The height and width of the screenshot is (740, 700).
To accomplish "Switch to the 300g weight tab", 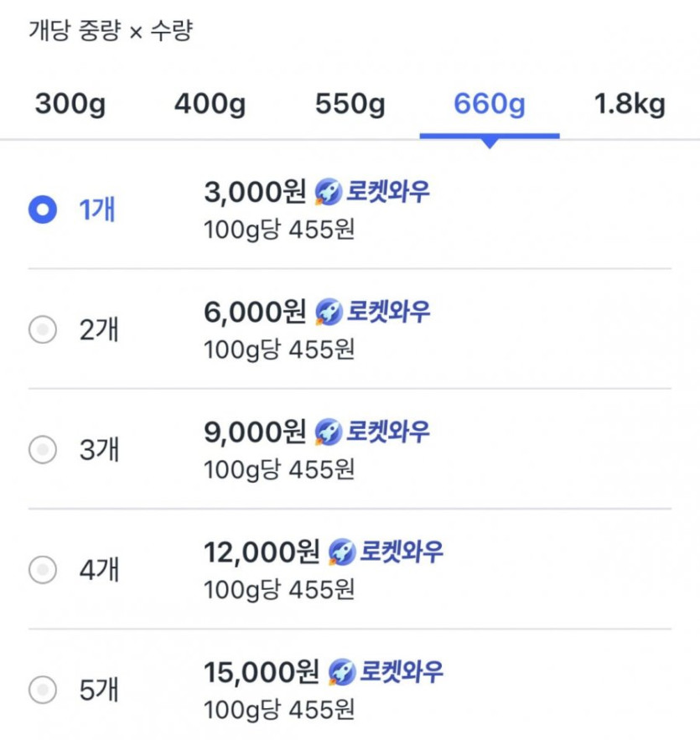I will (x=70, y=106).
